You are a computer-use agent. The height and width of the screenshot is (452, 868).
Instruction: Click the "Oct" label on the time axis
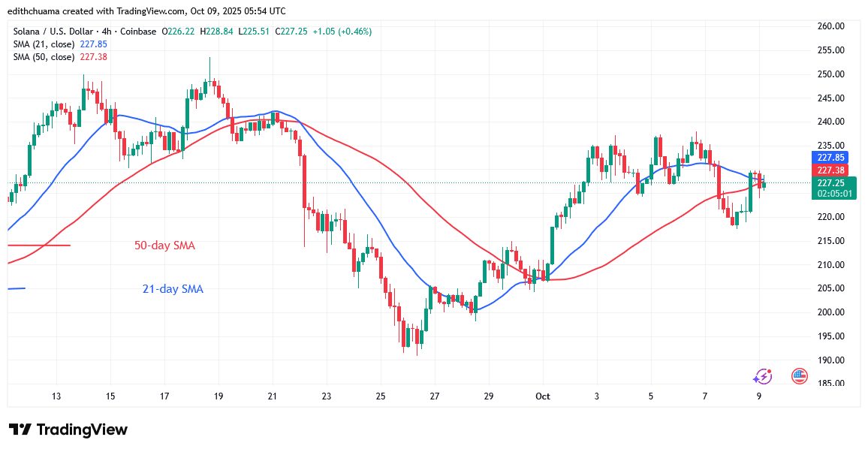pos(543,396)
